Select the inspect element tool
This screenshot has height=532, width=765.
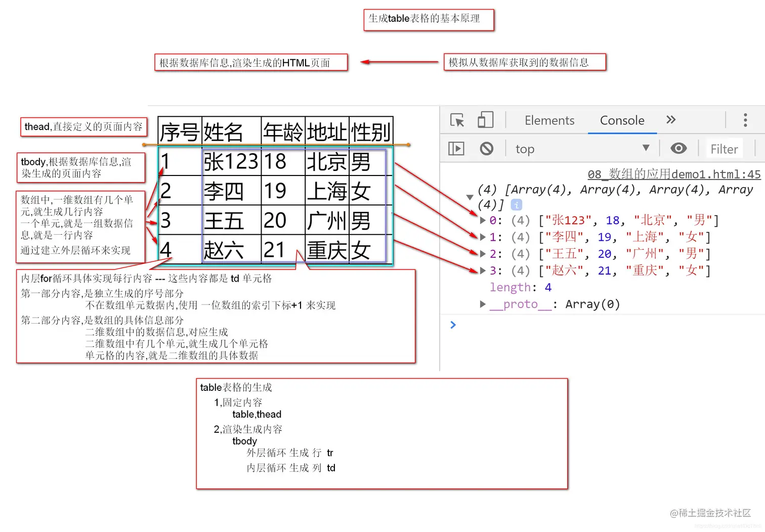tap(457, 120)
